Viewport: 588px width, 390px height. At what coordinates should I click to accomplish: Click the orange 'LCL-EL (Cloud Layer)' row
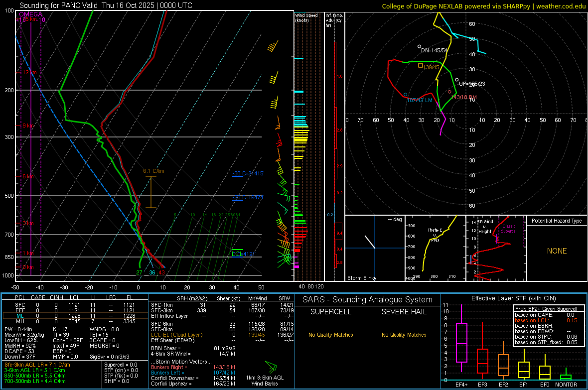click(x=222, y=335)
